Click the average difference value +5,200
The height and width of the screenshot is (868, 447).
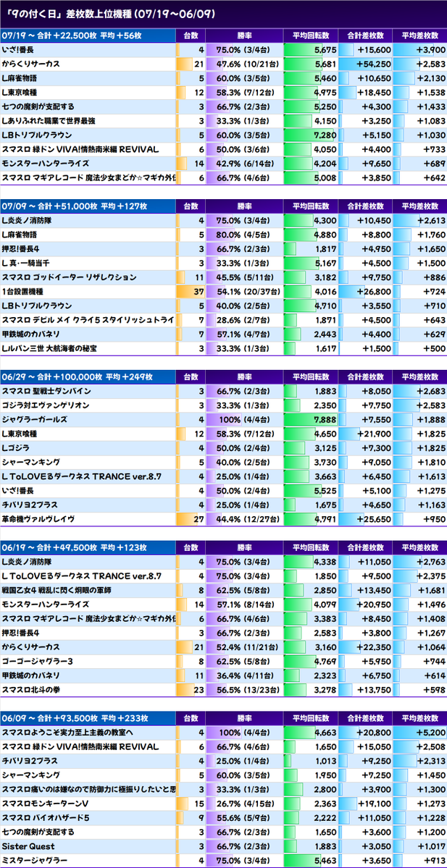click(431, 732)
